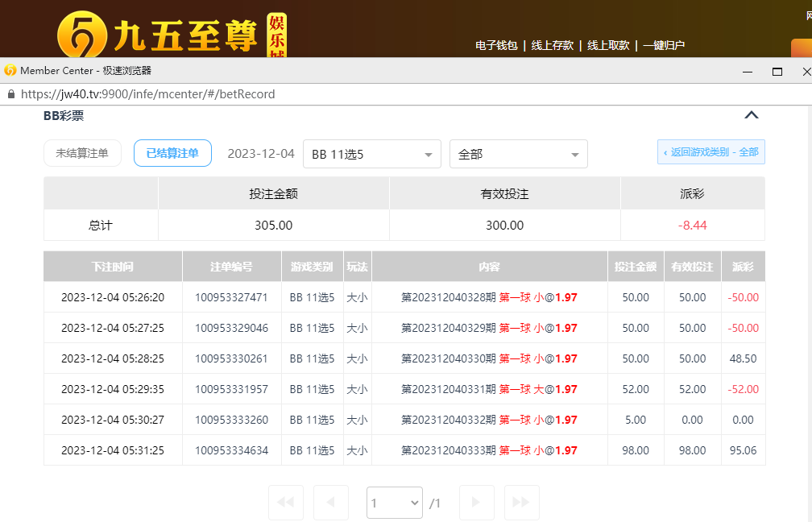Click the 九五至尊 casino logo
812x522 pixels.
(171, 34)
